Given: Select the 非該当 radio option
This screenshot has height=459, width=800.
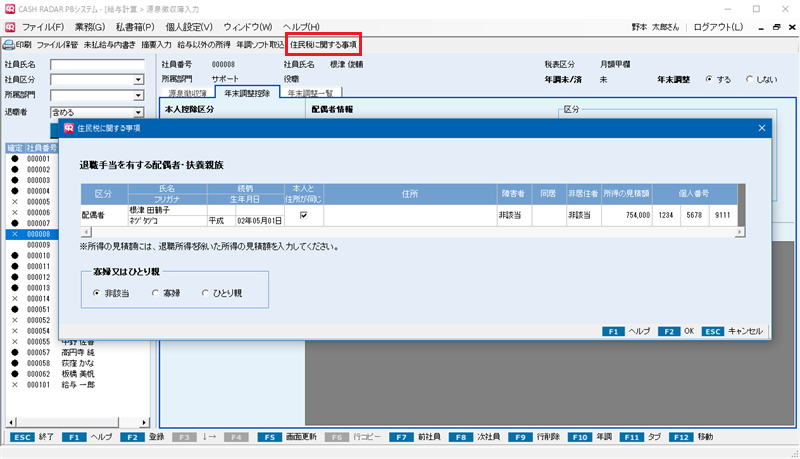Looking at the screenshot, I should [x=96, y=293].
